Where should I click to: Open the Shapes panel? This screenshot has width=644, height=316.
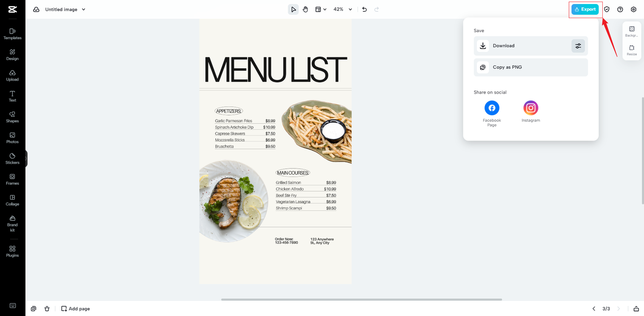click(x=13, y=117)
